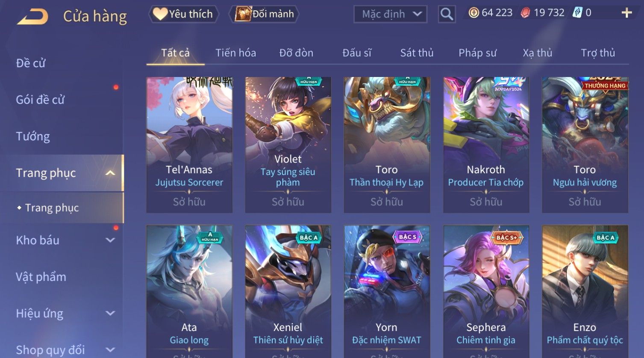Expand the Hiệu ứng sidebar section
Image resolution: width=644 pixels, height=358 pixels.
tap(110, 313)
